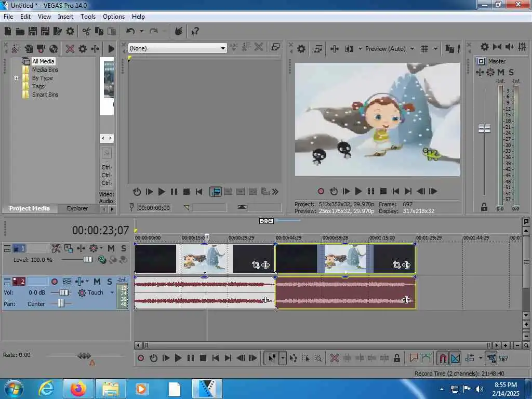
Task: Open the Tools menu
Action: click(x=88, y=17)
